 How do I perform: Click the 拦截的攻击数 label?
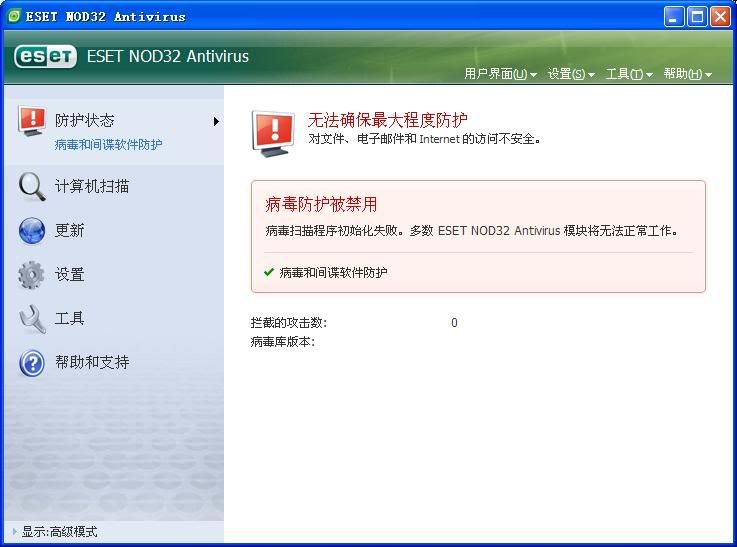[289, 323]
